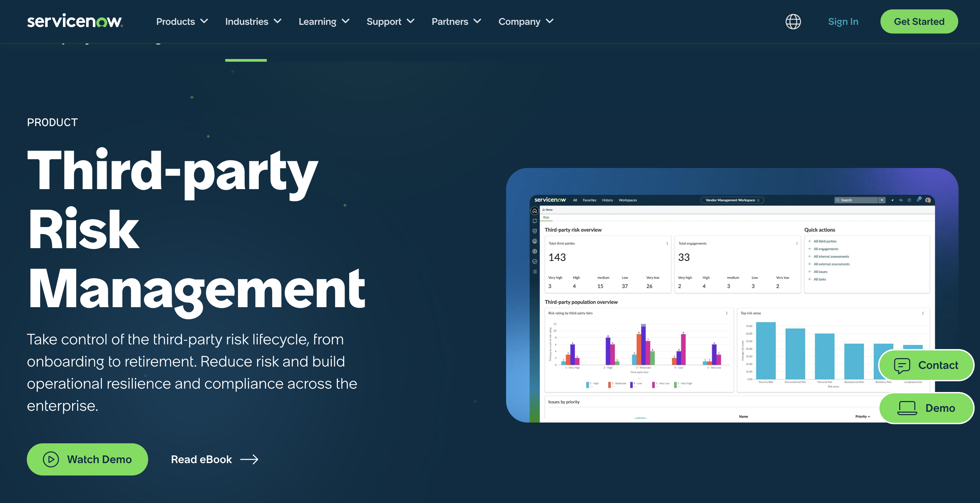This screenshot has height=503, width=980.
Task: Click the Sign In link
Action: click(x=843, y=22)
